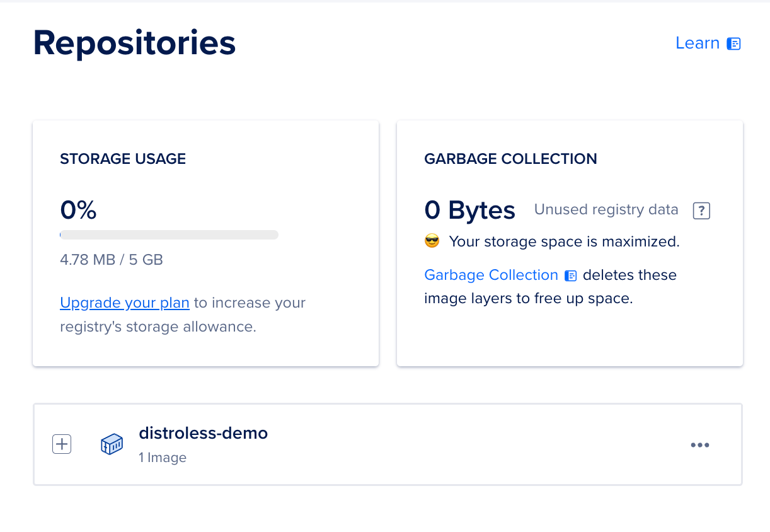Click the 0 Bytes value

470,210
